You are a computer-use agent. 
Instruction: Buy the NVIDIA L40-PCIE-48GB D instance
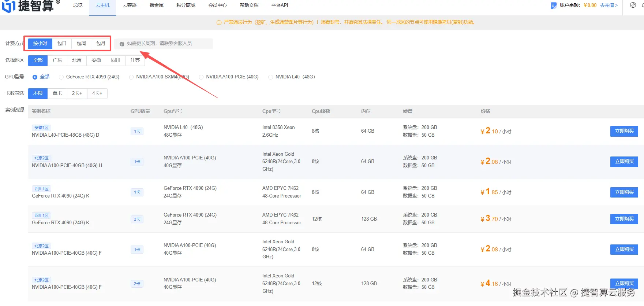click(x=624, y=131)
